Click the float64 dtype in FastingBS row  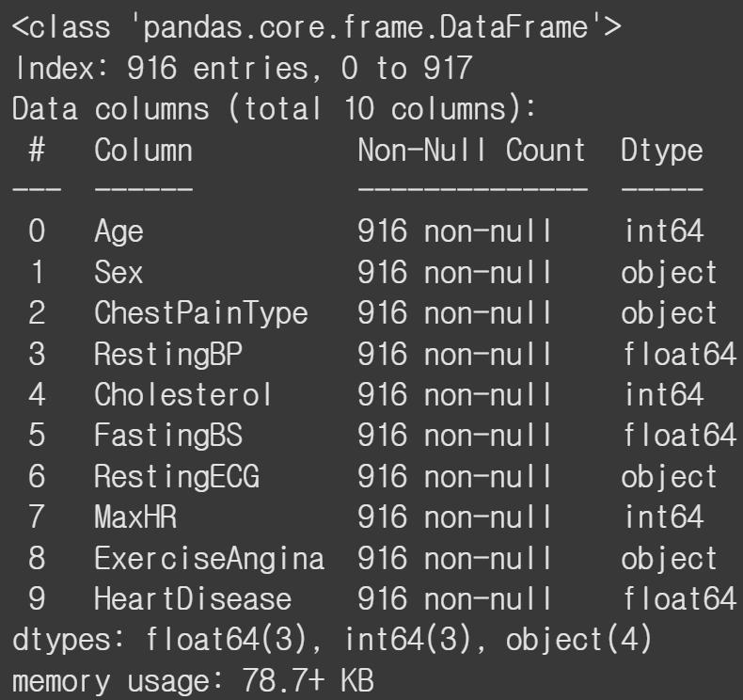point(680,435)
